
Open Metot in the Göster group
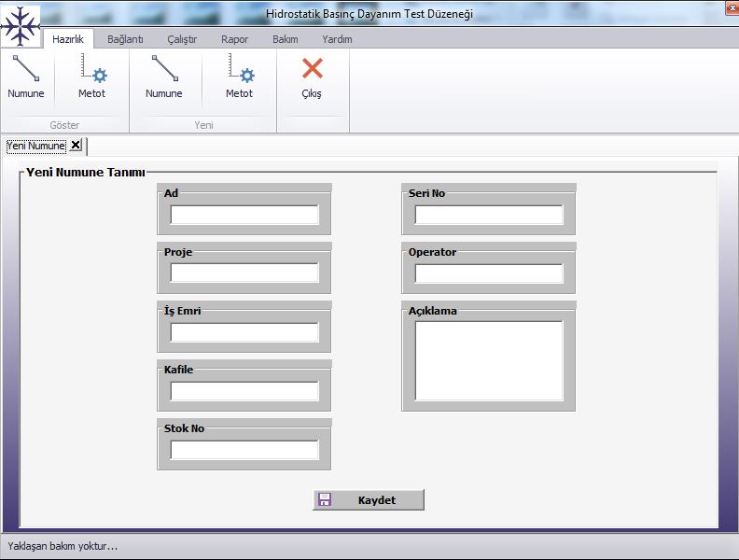pyautogui.click(x=91, y=77)
